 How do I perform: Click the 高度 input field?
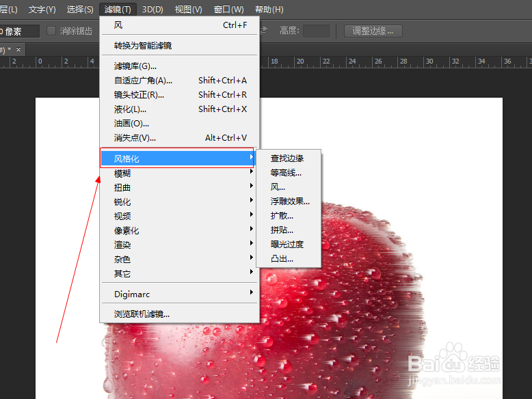click(x=316, y=31)
